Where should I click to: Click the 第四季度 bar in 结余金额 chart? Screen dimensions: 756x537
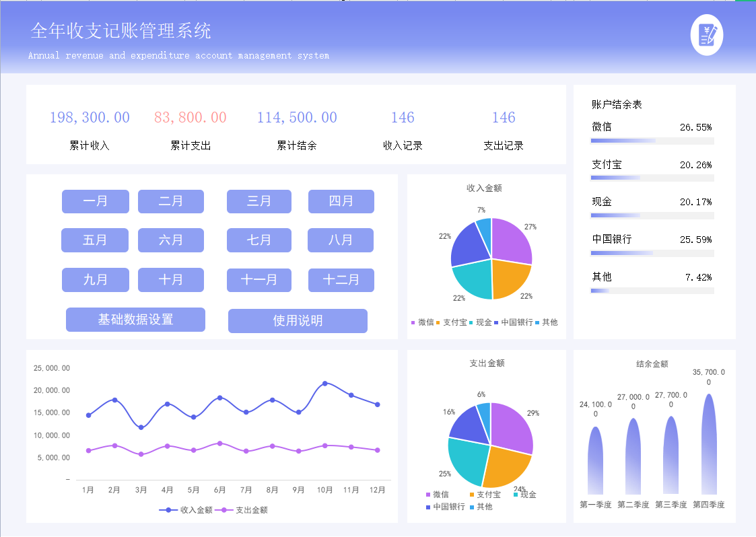(x=708, y=444)
